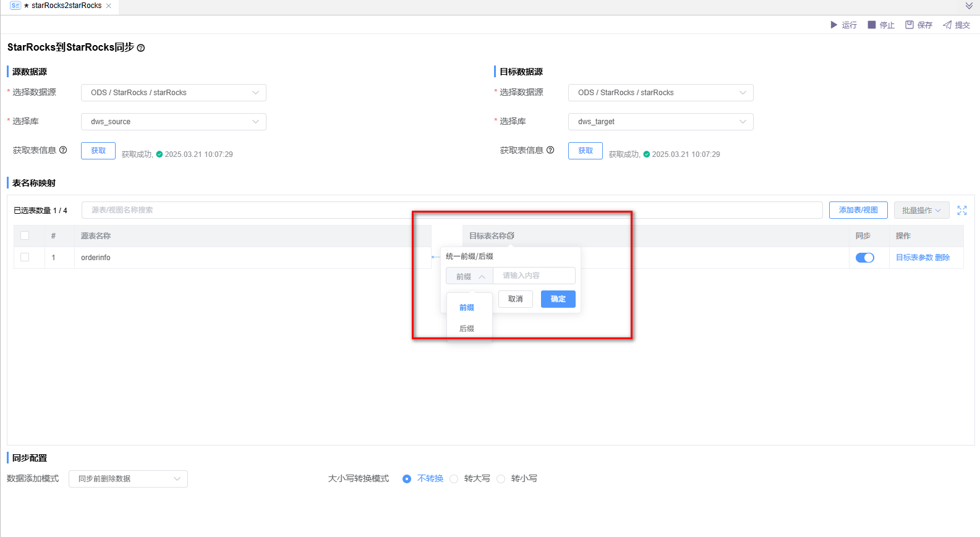Click the edit icon next to 目标表名称
Image resolution: width=980 pixels, height=537 pixels.
pyautogui.click(x=511, y=236)
